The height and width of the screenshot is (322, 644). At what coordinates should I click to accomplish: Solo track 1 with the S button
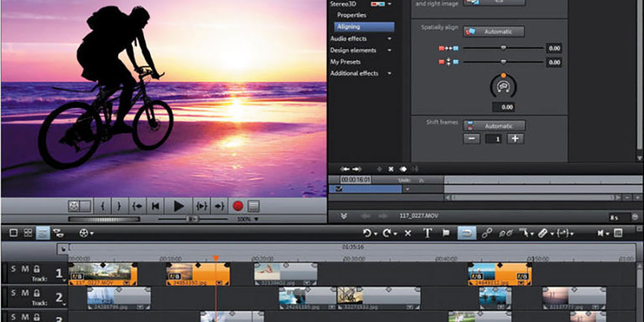pos(13,269)
